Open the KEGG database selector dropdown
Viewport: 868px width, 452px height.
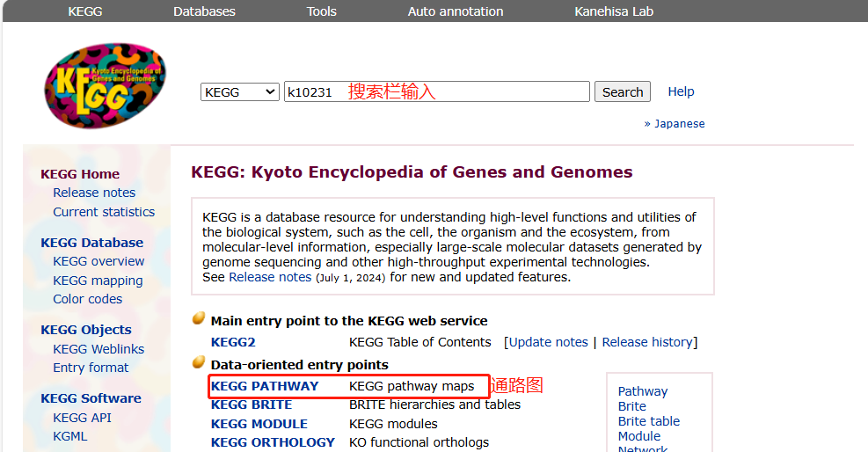[240, 91]
